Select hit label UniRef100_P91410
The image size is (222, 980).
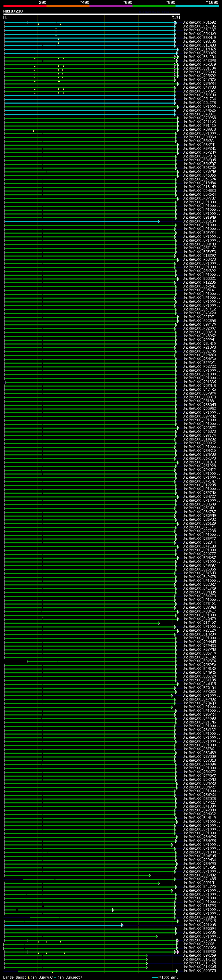coord(199,125)
